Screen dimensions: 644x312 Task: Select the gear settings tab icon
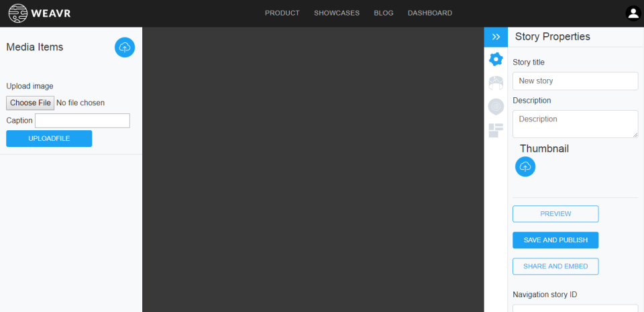point(496,60)
